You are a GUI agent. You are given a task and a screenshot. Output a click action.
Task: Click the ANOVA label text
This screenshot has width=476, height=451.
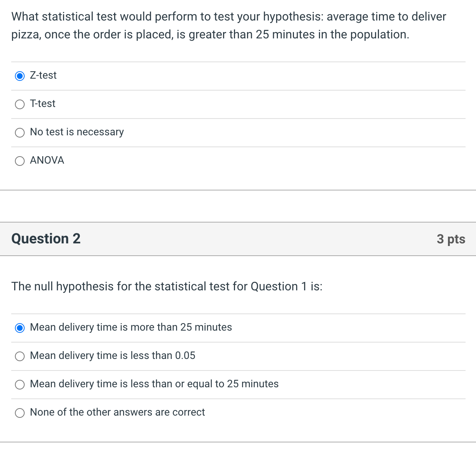tap(47, 161)
